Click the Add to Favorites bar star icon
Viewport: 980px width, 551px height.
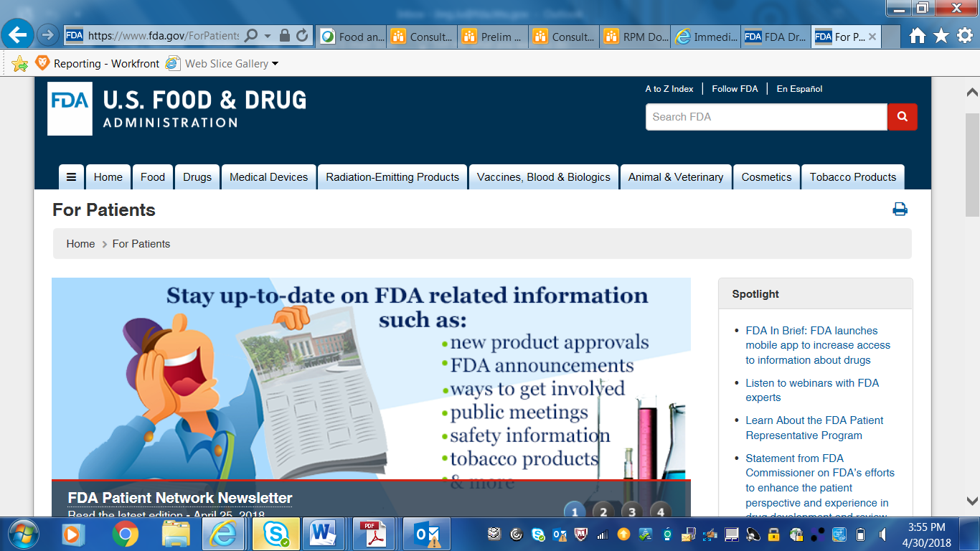[19, 64]
